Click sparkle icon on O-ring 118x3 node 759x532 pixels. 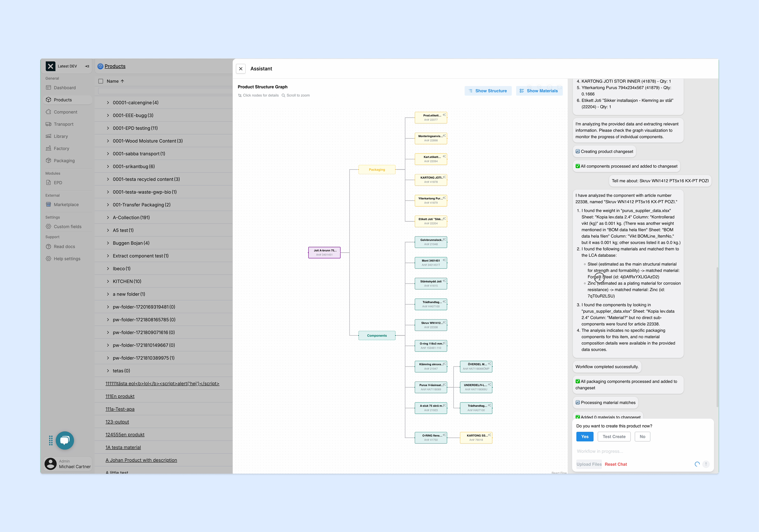click(444, 343)
